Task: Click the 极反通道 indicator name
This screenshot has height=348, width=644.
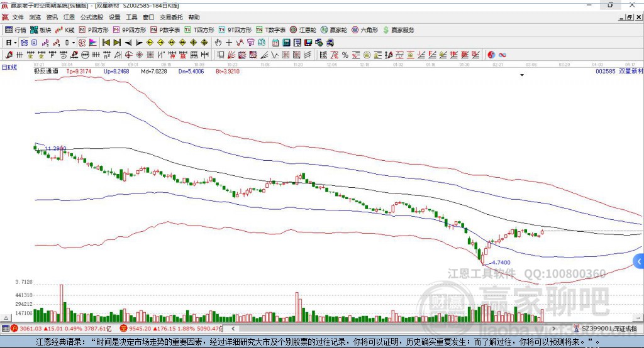Action: [x=46, y=72]
